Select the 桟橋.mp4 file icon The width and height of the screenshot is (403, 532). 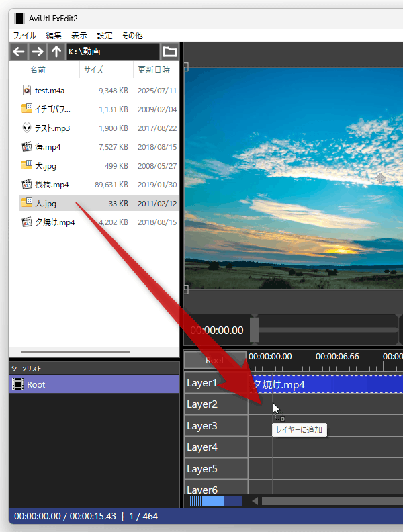(27, 184)
